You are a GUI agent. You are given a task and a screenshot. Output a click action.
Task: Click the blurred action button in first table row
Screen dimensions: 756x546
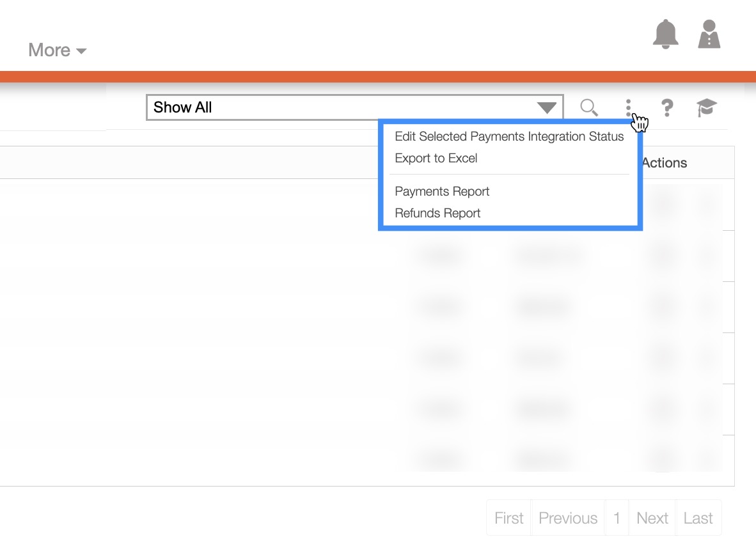coord(664,205)
